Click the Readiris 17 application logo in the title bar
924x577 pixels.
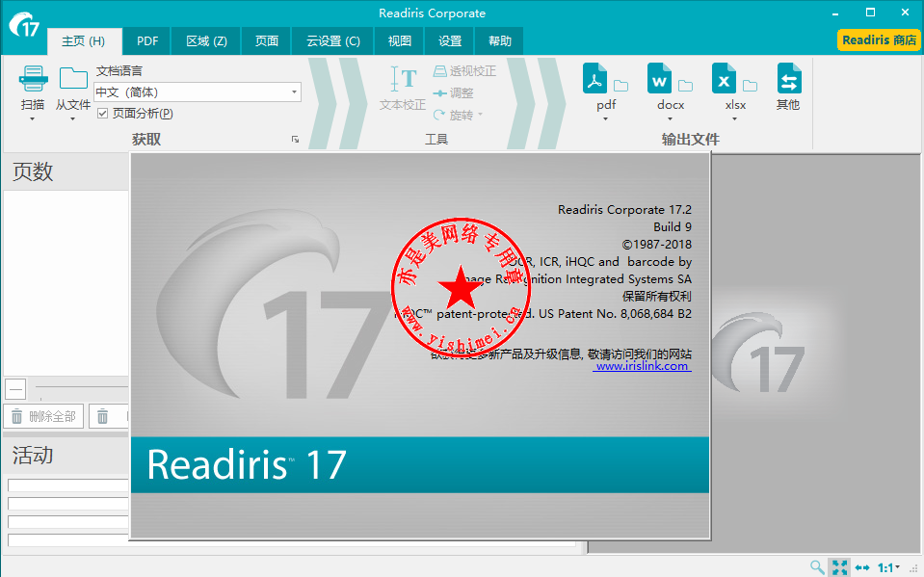coord(25,25)
